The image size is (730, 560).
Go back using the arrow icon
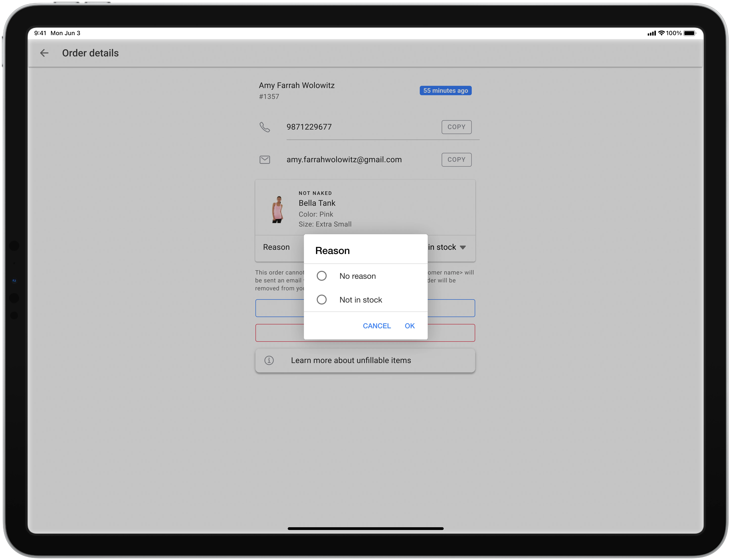tap(44, 53)
